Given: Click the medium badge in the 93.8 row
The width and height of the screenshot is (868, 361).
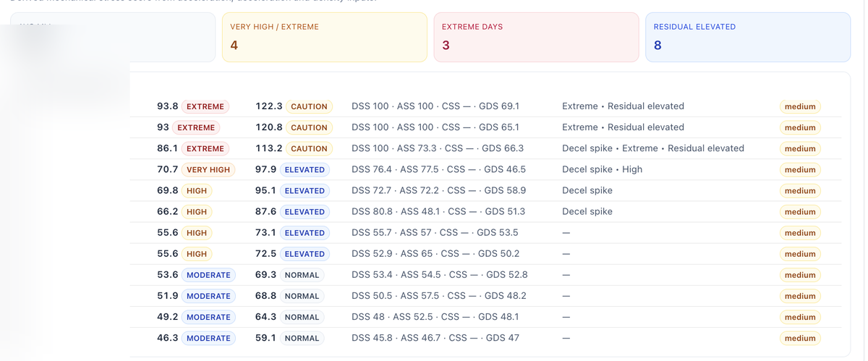Looking at the screenshot, I should [x=800, y=106].
